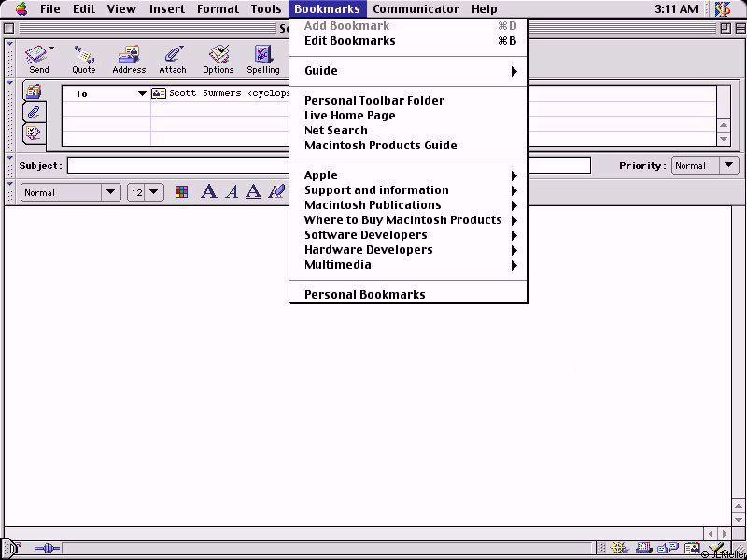
Task: Choose Personal Bookmarks menu item
Action: tap(408, 294)
